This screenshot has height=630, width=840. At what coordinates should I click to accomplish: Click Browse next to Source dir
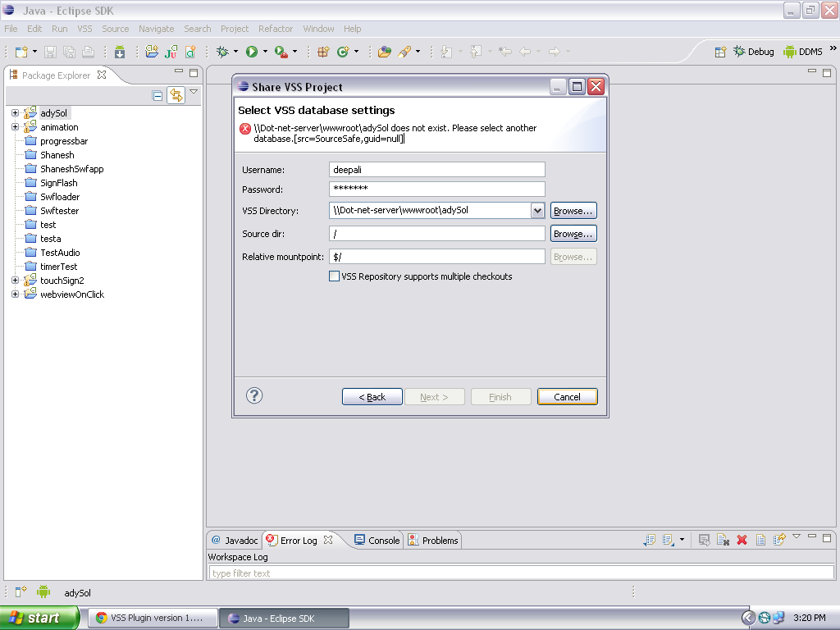(573, 234)
